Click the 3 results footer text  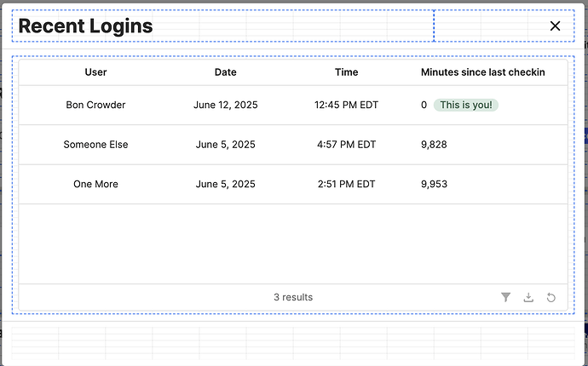click(293, 297)
